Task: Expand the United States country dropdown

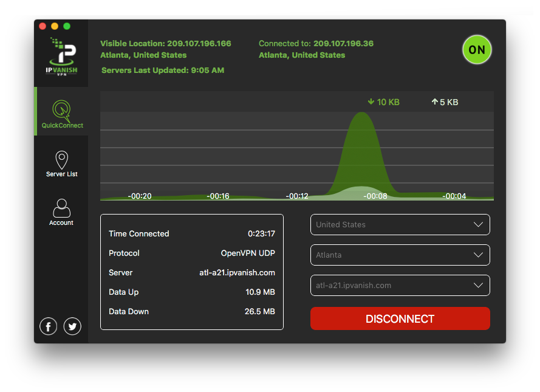Action: tap(400, 225)
